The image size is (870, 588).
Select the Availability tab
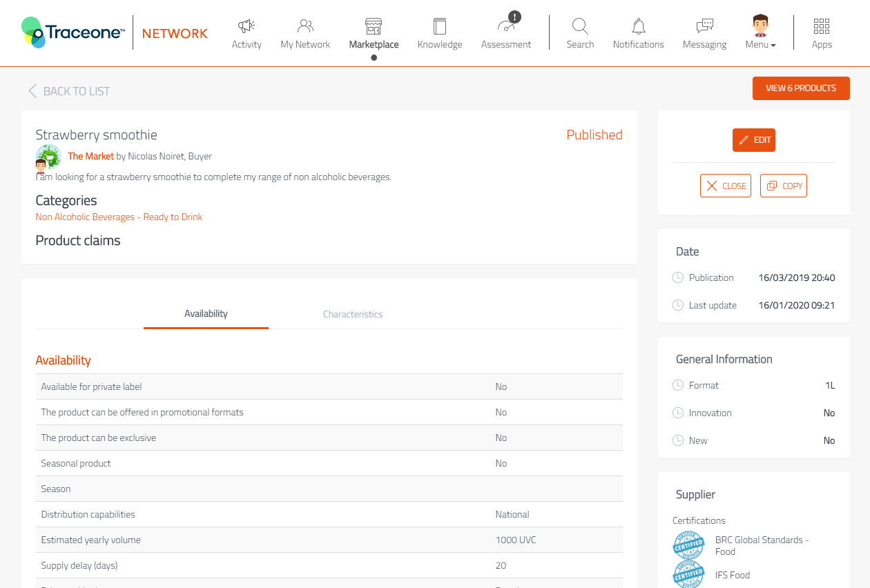[x=206, y=313]
